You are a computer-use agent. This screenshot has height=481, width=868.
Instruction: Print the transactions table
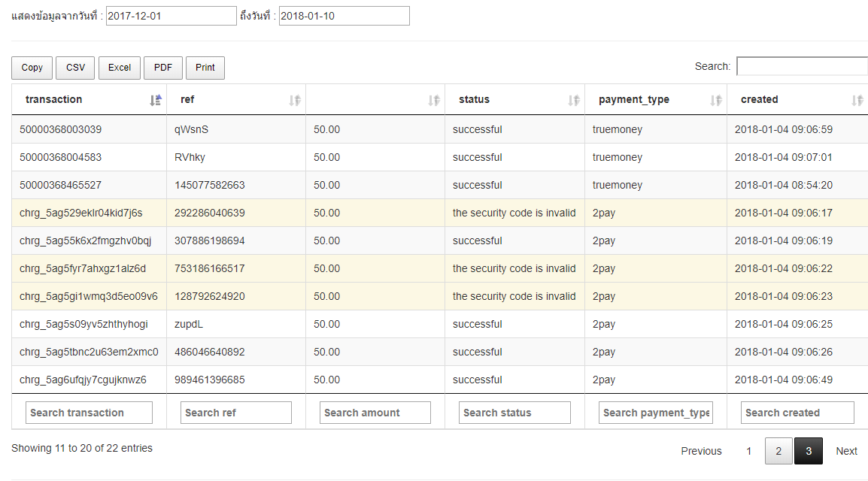(x=205, y=68)
